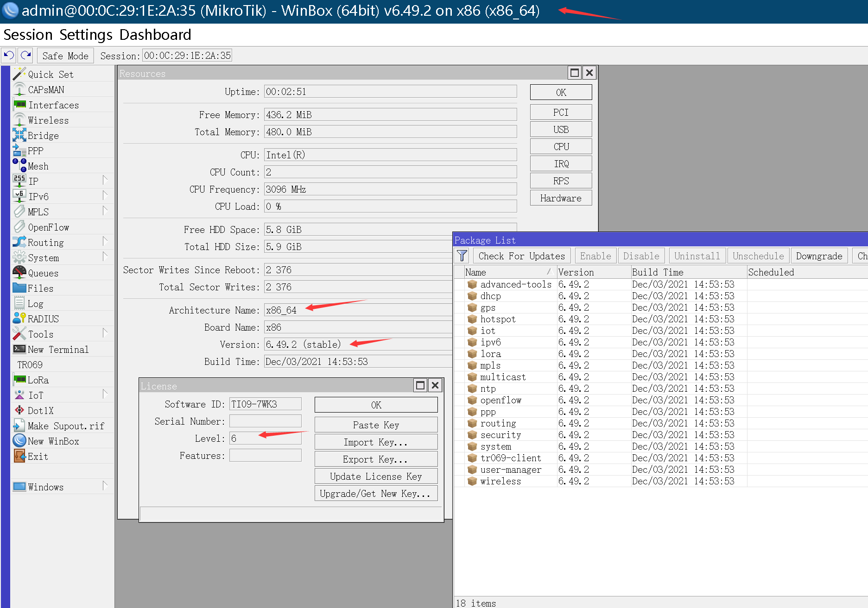Click OK in the License window
Viewport: 868px width, 608px height.
coord(376,405)
